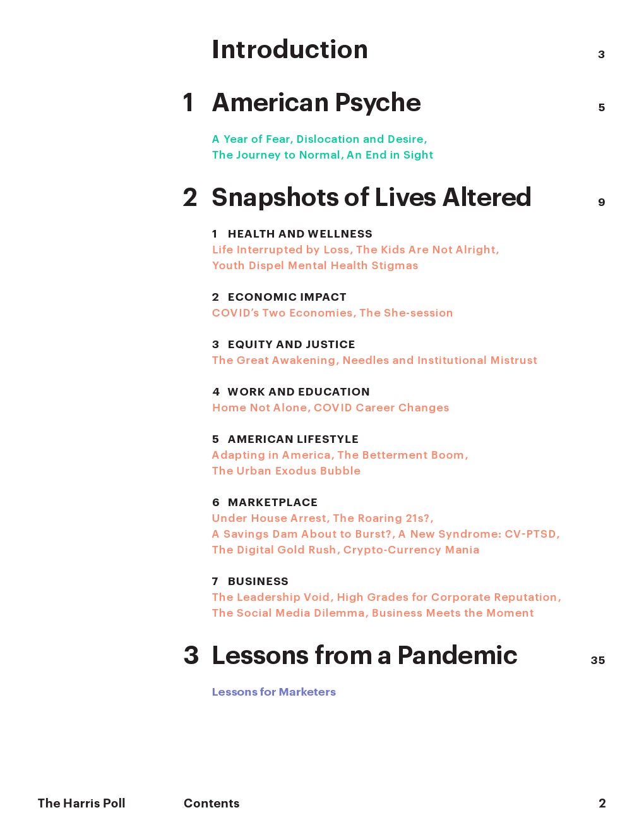Select American Lifestyle subsection title
This screenshot has height=834, width=644.
[293, 439]
